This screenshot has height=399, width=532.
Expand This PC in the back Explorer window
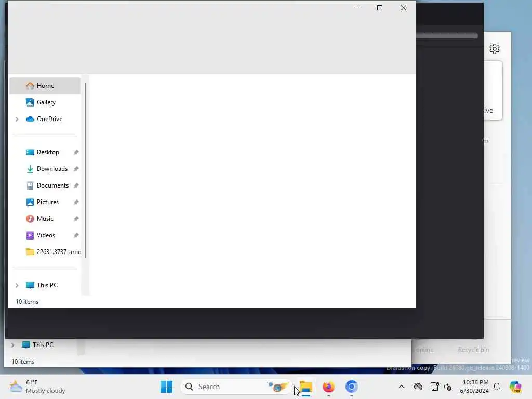point(13,345)
